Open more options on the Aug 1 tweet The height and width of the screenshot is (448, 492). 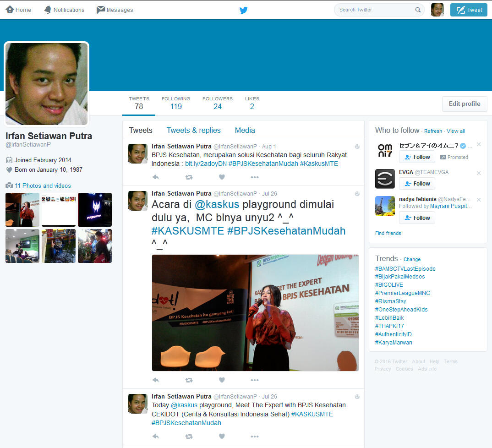click(x=255, y=177)
